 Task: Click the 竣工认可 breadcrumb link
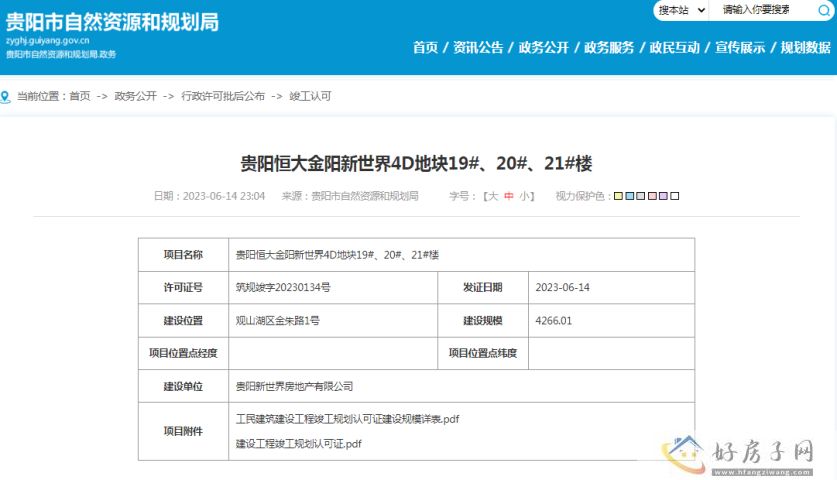310,97
